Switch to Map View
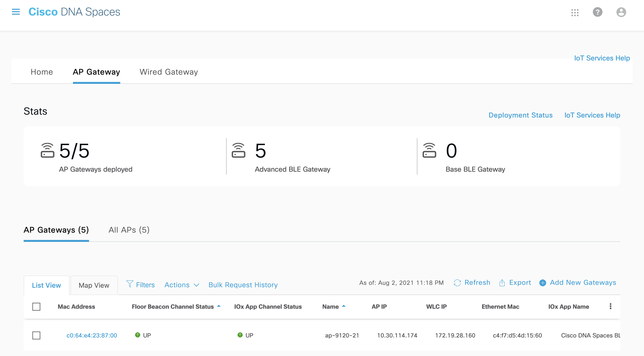 pyautogui.click(x=94, y=285)
